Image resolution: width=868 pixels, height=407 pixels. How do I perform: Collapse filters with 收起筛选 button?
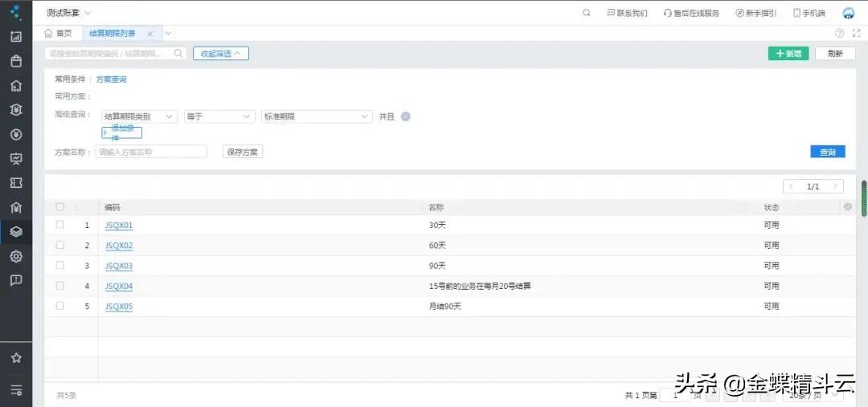pos(221,54)
